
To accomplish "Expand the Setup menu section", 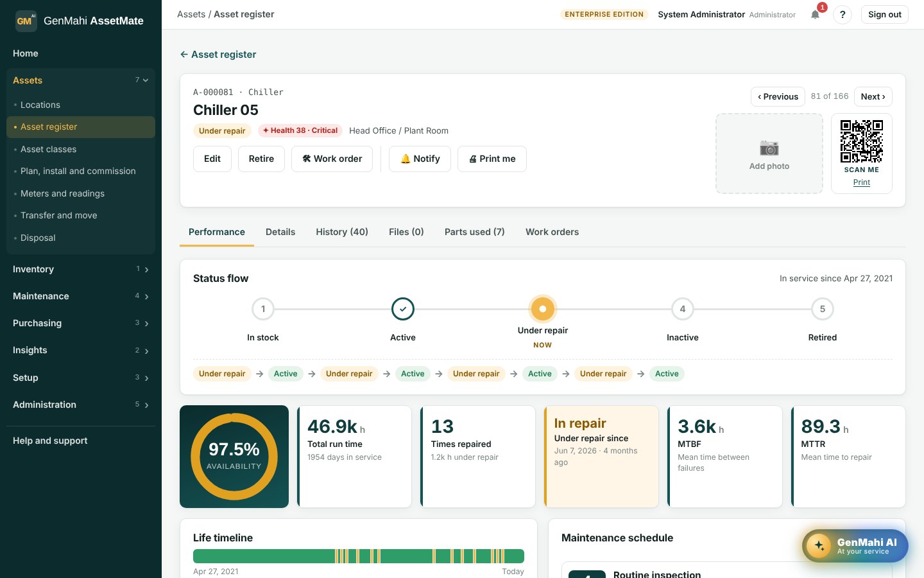I will 81,378.
